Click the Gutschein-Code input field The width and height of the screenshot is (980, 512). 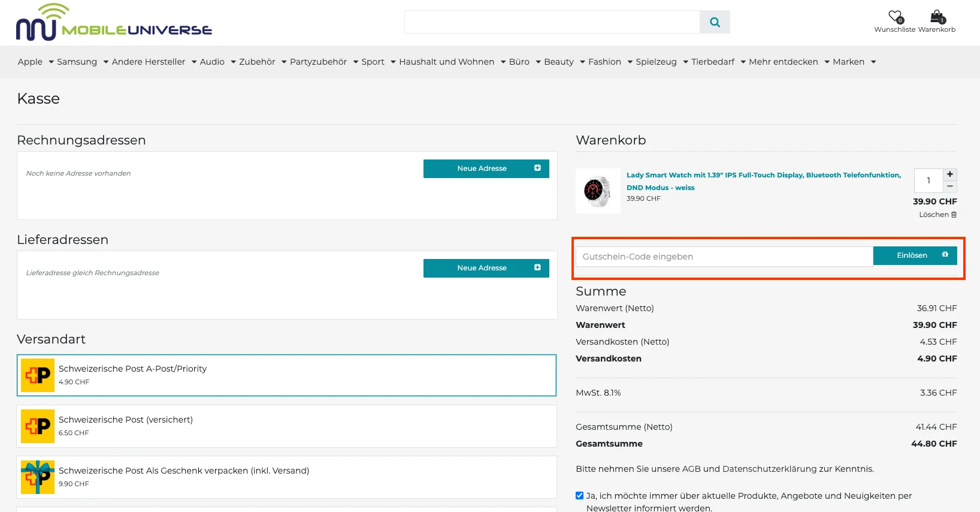pyautogui.click(x=724, y=257)
